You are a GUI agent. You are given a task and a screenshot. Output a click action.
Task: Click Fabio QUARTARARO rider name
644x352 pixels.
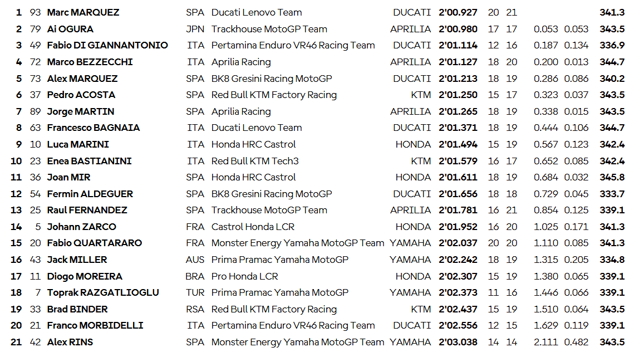tap(95, 243)
